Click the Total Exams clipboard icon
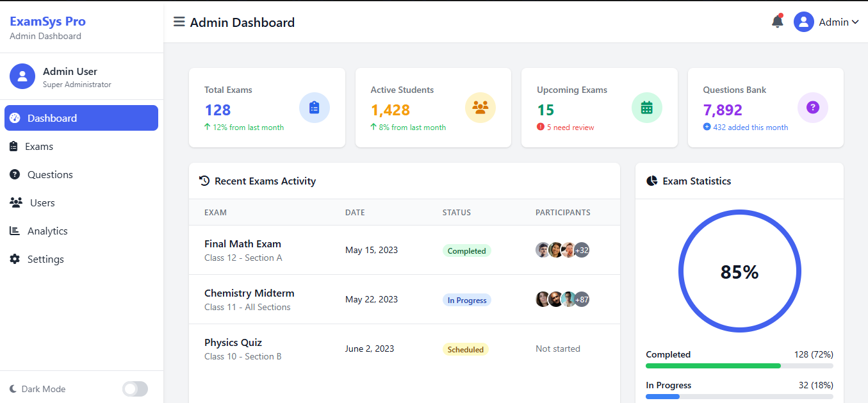868x403 pixels. (315, 108)
